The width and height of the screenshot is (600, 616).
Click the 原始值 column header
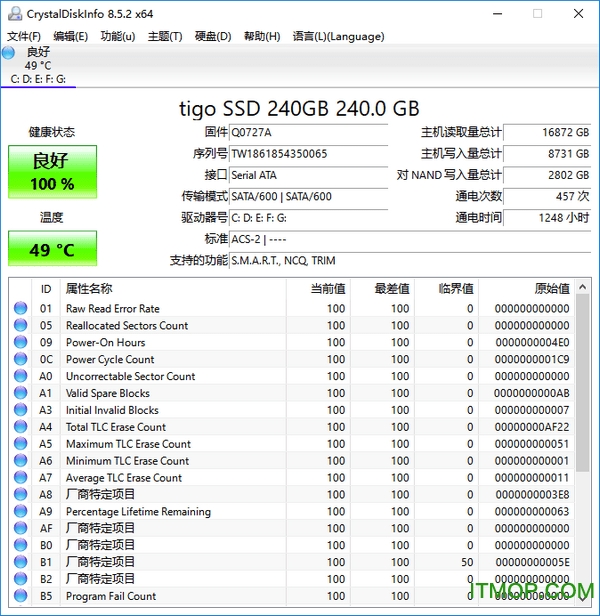(526, 289)
